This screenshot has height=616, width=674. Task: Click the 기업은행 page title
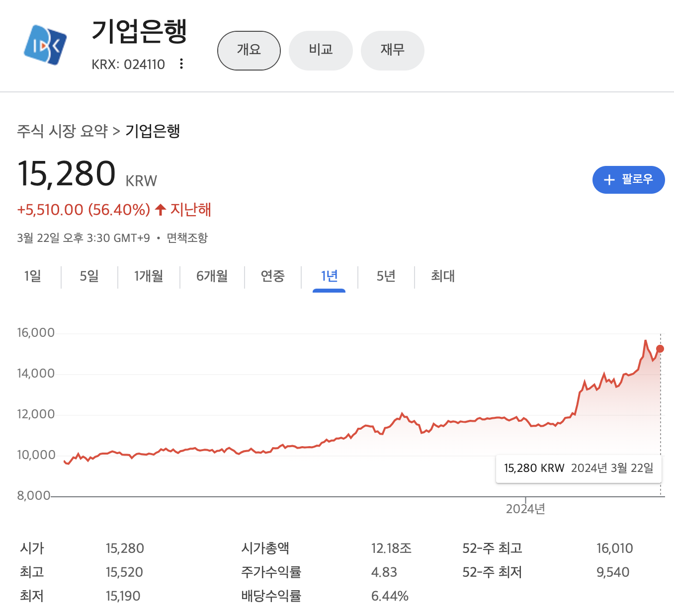point(139,31)
